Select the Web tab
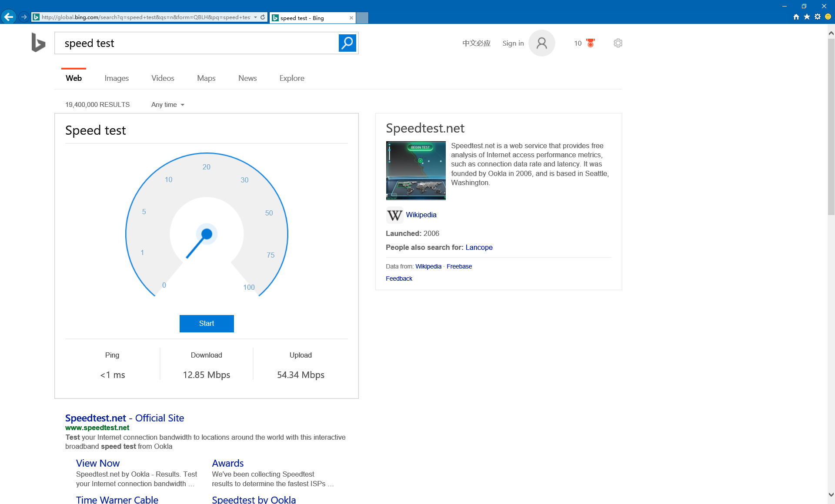Screen dimensions: 835x504 pos(73,78)
